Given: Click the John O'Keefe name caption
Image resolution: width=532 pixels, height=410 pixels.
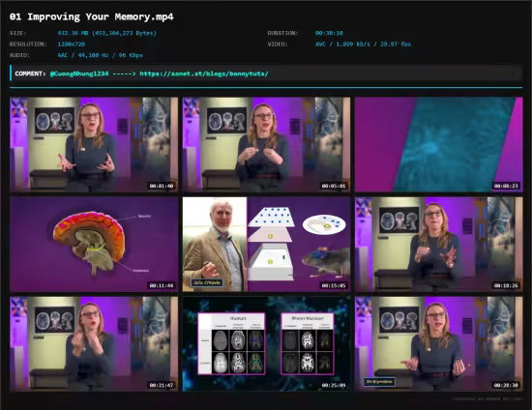Looking at the screenshot, I should tap(207, 282).
